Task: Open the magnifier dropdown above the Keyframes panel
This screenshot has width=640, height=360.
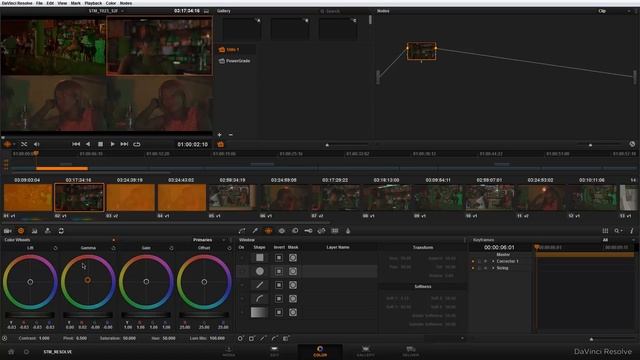Action: point(618,231)
